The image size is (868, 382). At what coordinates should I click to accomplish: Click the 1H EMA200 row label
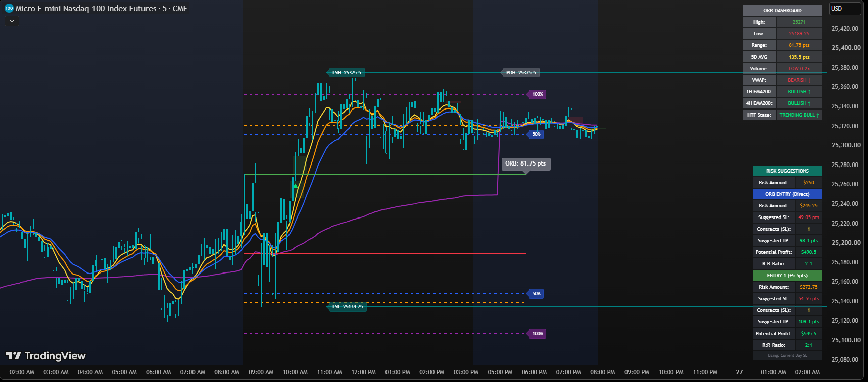(759, 92)
